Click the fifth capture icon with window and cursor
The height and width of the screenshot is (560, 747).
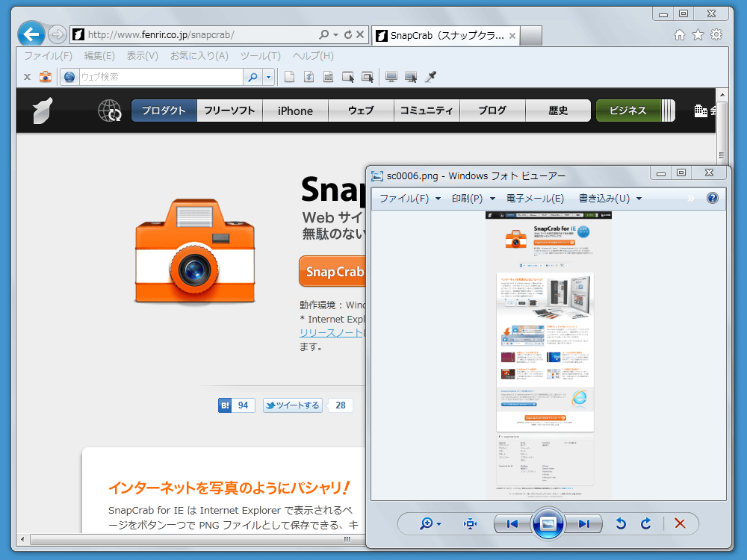click(368, 77)
